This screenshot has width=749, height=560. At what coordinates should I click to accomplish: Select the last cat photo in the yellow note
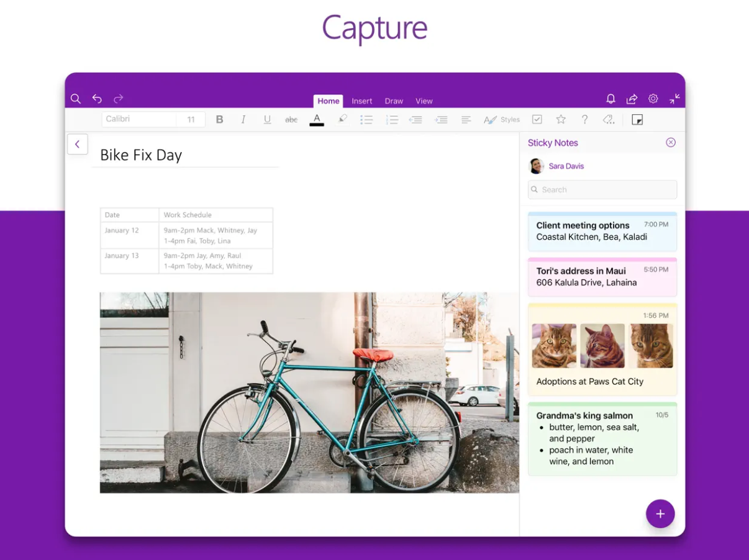[x=651, y=346]
